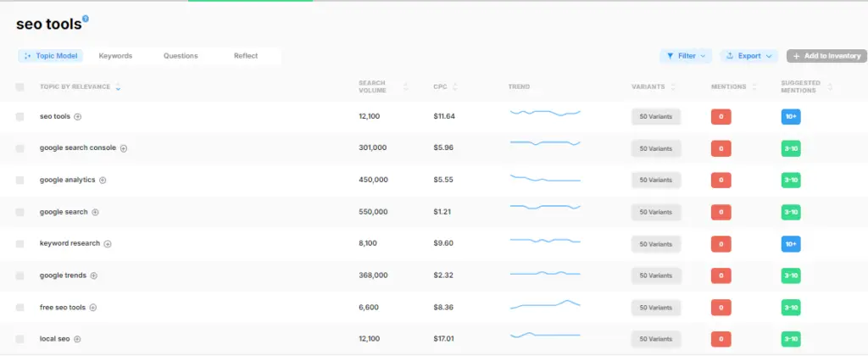This screenshot has width=868, height=356.
Task: Sort by the Search Volume column arrows
Action: 405,86
